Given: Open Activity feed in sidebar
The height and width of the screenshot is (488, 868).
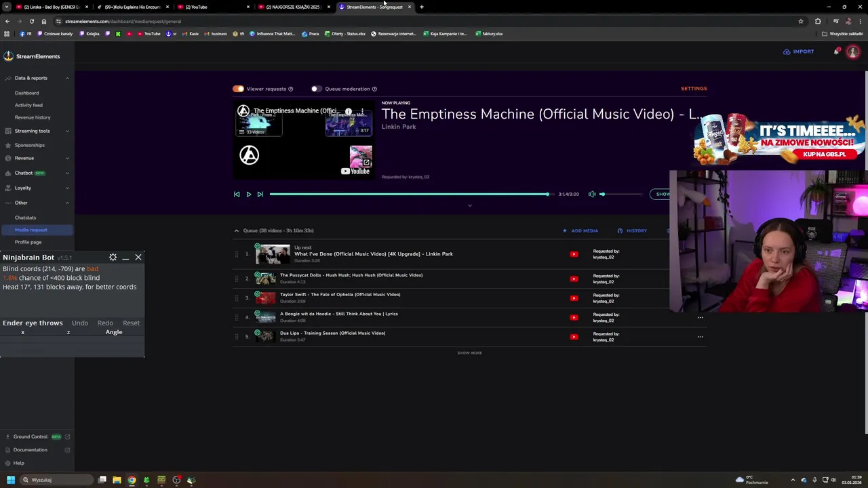Looking at the screenshot, I should [28, 105].
